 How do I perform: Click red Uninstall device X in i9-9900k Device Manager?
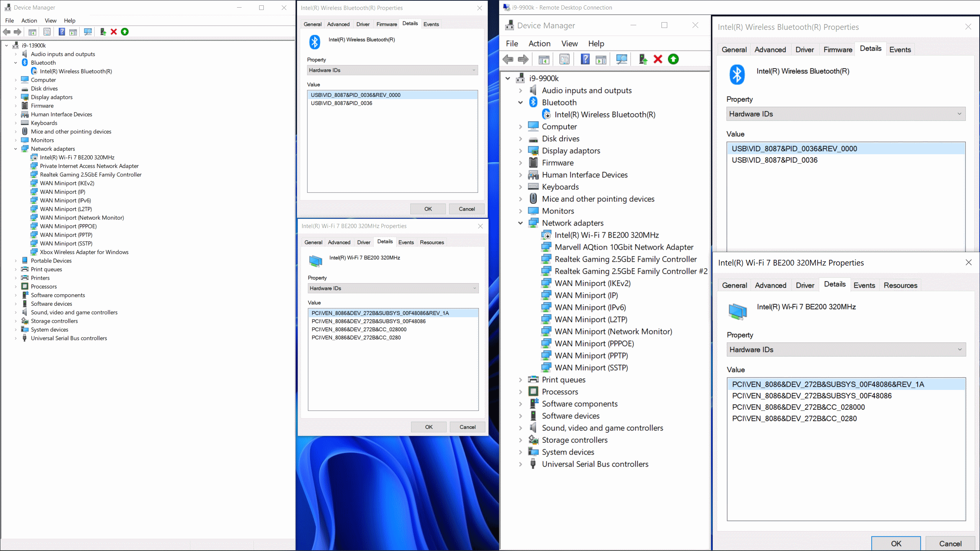click(658, 59)
